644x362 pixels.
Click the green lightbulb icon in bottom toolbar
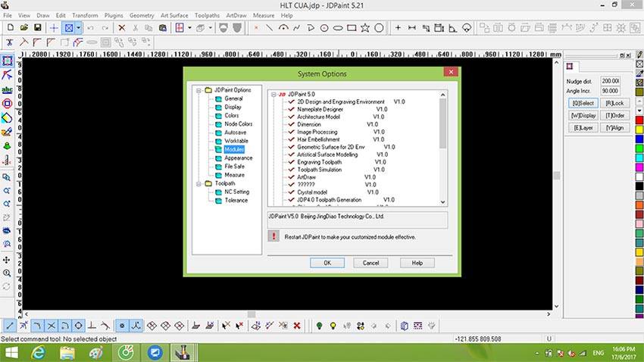tap(319, 326)
